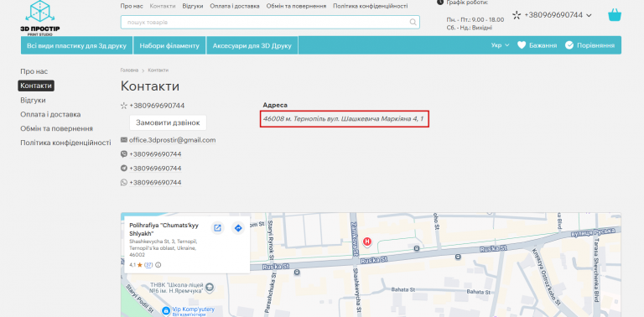The image size is (644, 317).
Task: Click the WhatsApp number +380969690744
Action: coord(155,182)
